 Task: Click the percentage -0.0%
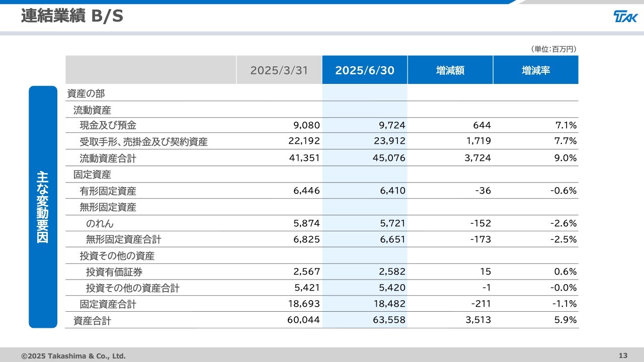(563, 289)
